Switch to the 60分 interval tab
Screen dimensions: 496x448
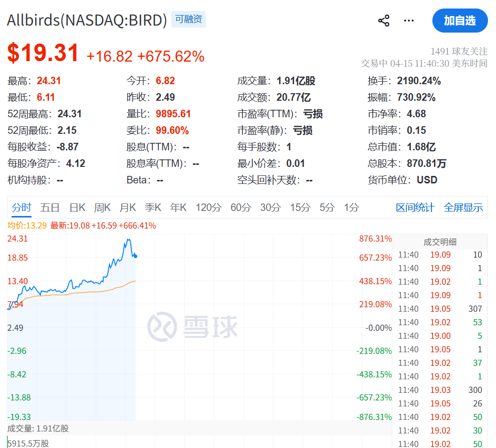click(240, 207)
